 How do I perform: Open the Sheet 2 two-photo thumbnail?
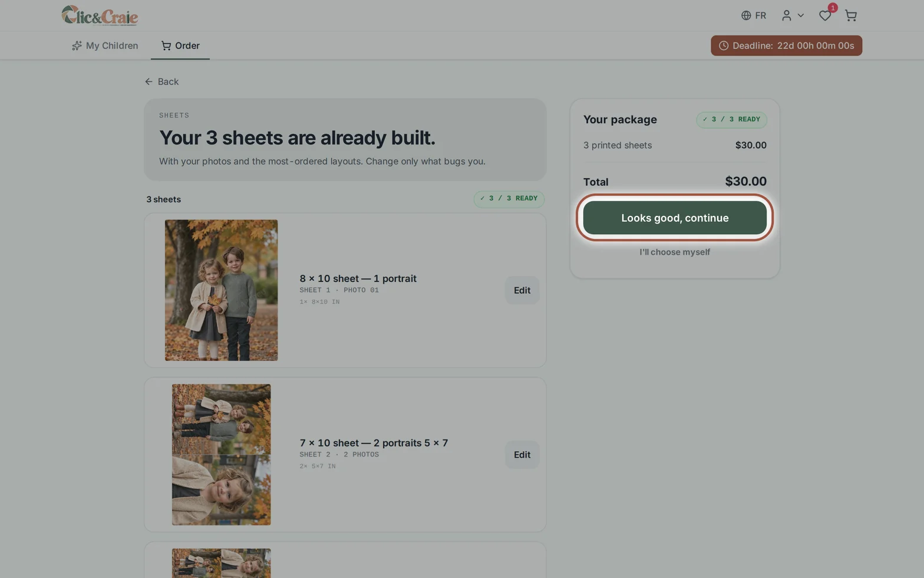[221, 455]
